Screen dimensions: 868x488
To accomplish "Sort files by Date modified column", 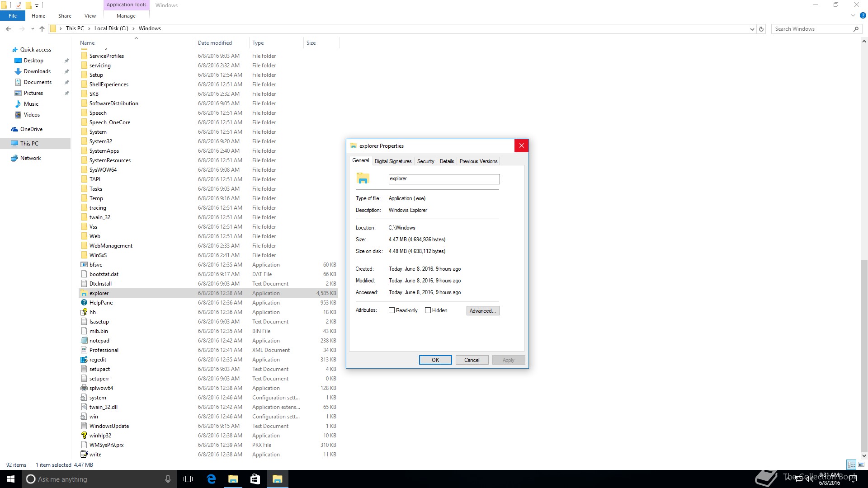I will pyautogui.click(x=222, y=43).
